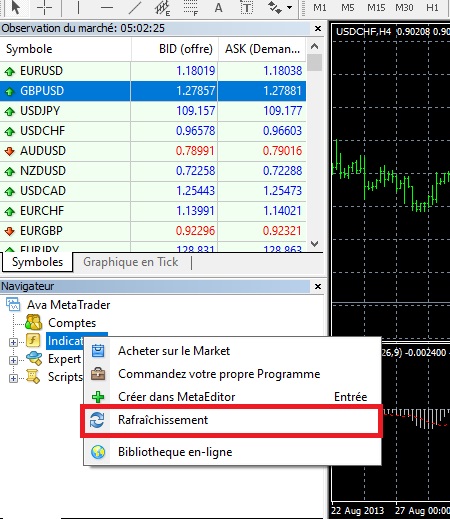The image size is (450, 519).
Task: Switch to Graphique en Tick tab
Action: [131, 262]
